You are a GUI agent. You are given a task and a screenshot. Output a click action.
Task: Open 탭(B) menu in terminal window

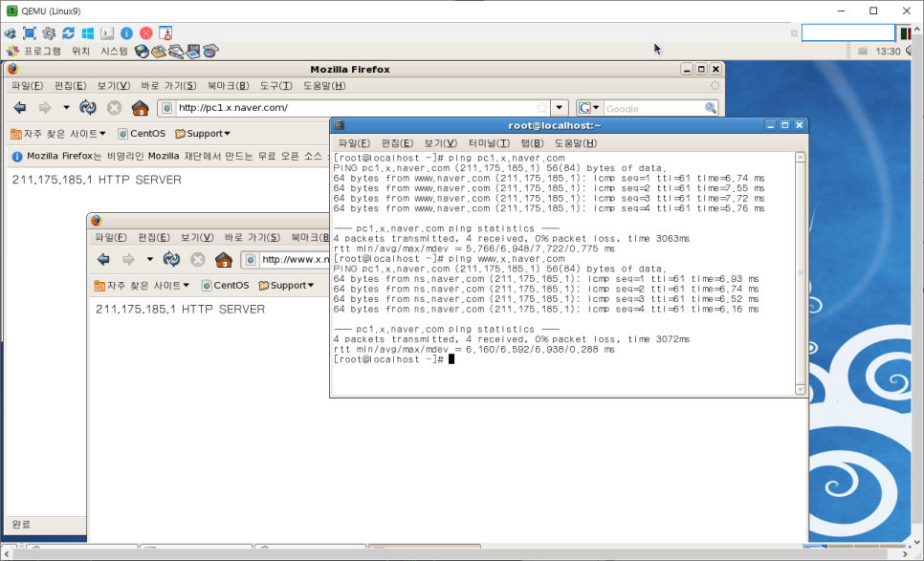pos(532,143)
